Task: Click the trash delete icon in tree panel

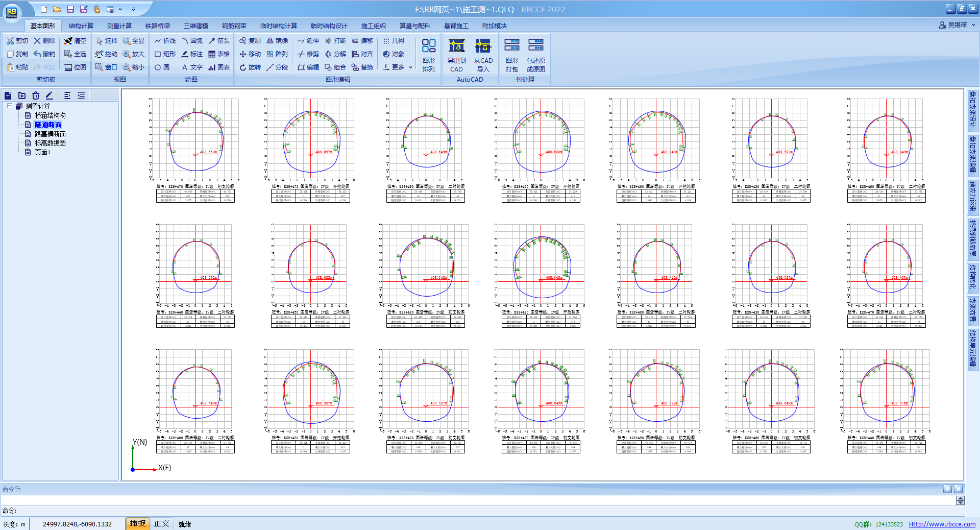Action: point(36,95)
